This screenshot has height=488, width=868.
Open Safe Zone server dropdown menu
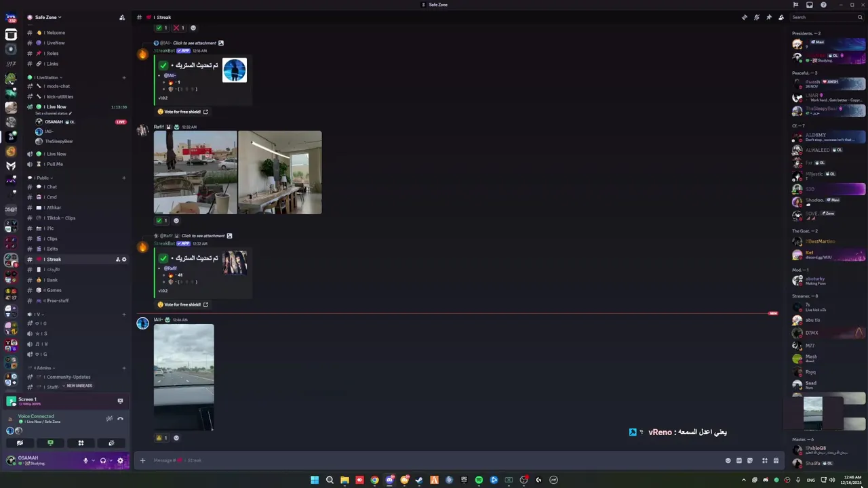tap(48, 17)
